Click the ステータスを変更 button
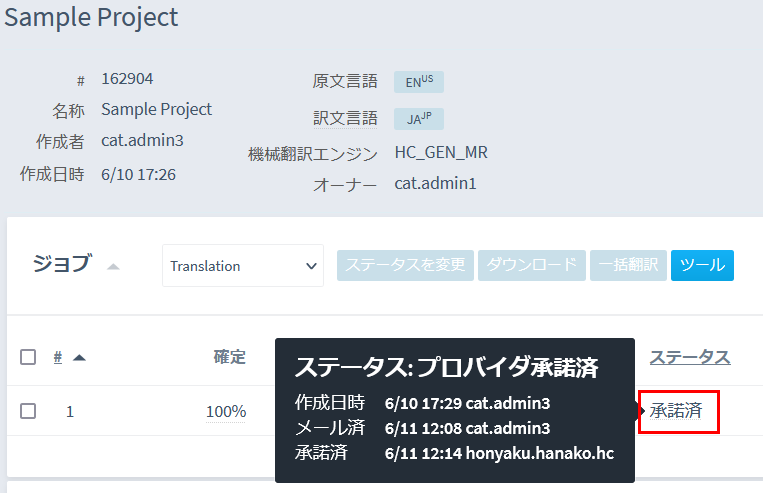Screen dimensions: 763x493 pos(405,265)
